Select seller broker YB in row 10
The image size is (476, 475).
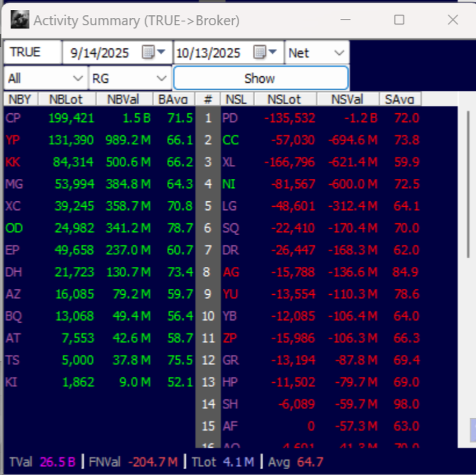(x=229, y=316)
